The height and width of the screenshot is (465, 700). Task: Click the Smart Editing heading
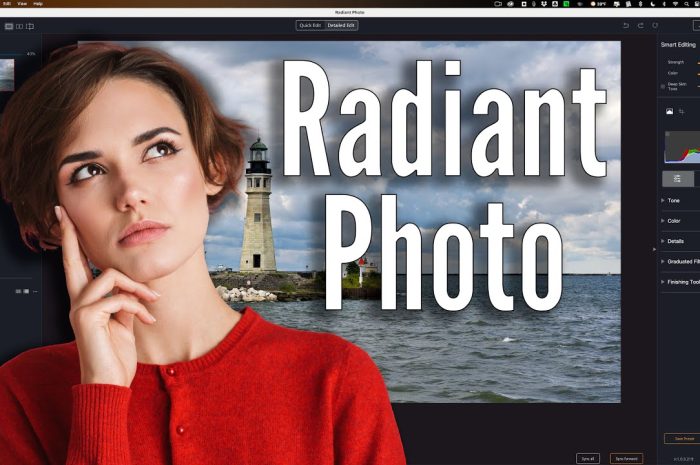point(678,45)
